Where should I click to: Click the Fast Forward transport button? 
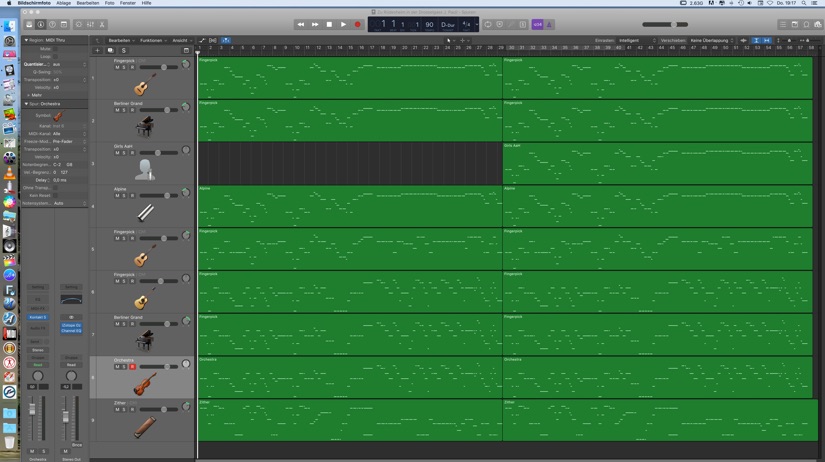[x=315, y=24]
